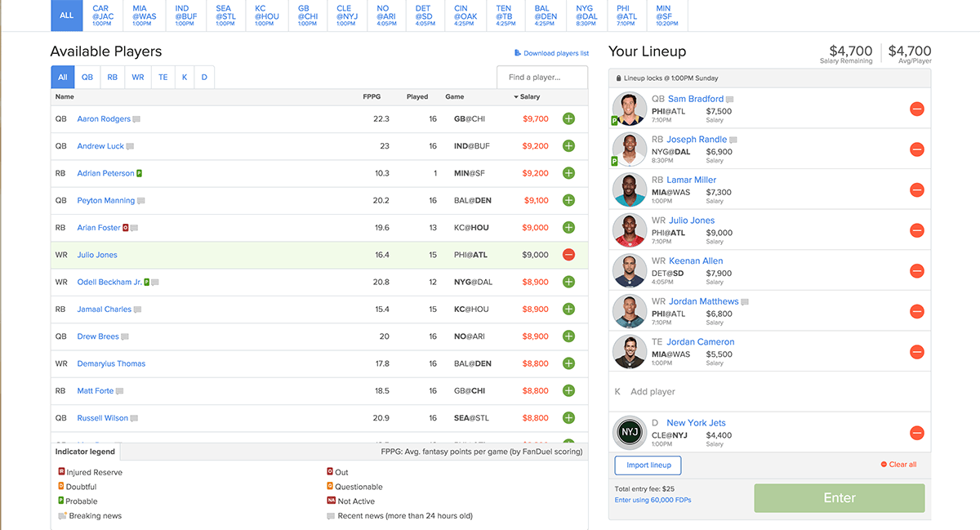
Task: Remove Joseph Randle from lineup
Action: (916, 149)
